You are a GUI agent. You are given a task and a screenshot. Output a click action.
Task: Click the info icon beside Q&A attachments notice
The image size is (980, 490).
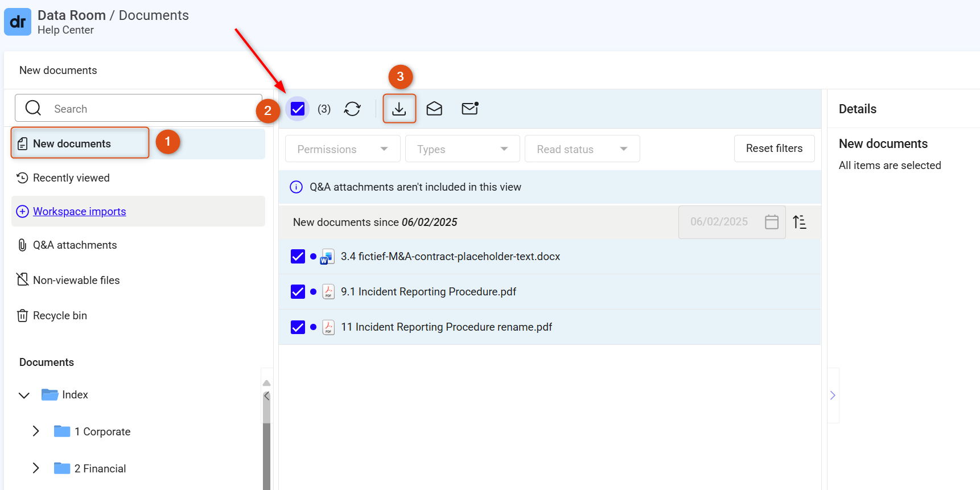(x=297, y=187)
